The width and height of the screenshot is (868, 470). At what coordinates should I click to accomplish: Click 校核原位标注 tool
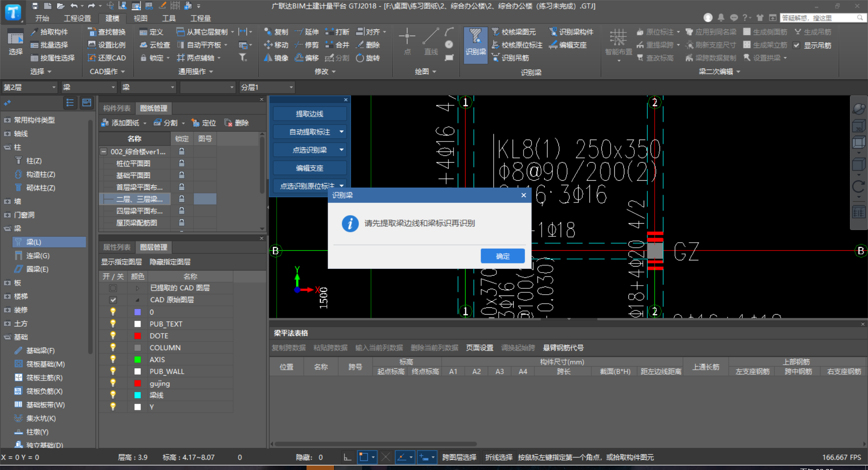pos(517,45)
